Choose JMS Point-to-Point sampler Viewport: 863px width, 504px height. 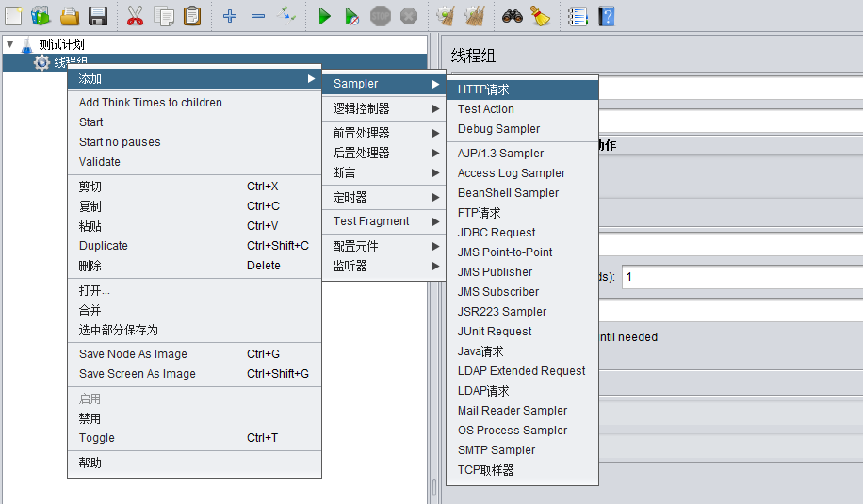(522, 252)
